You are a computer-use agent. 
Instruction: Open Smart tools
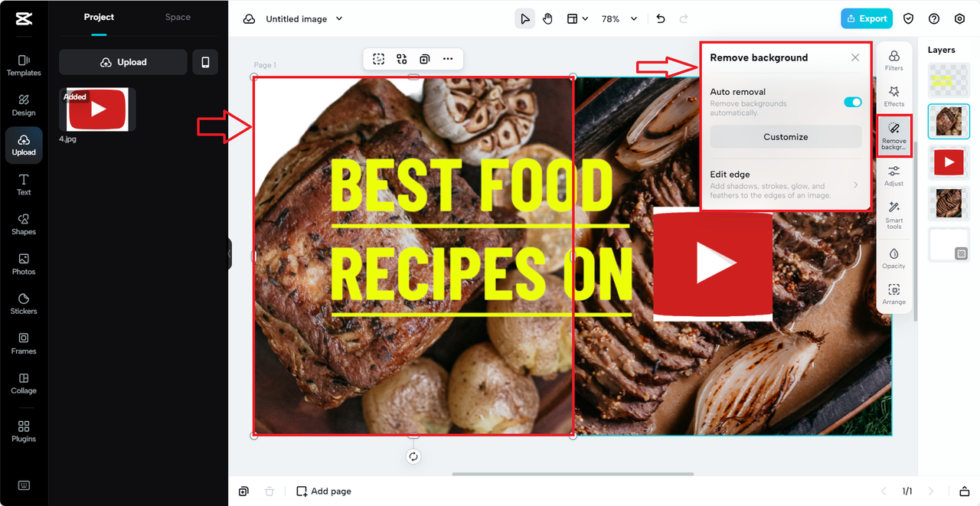pyautogui.click(x=894, y=215)
